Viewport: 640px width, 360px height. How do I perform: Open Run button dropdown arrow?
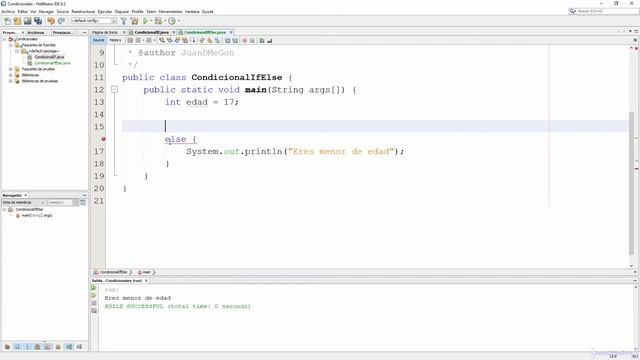pos(151,21)
